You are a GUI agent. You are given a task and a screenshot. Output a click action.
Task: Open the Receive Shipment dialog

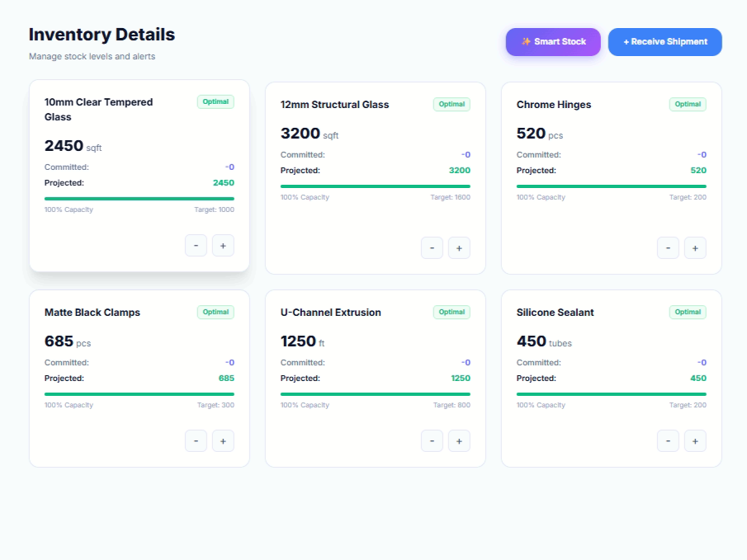665,42
